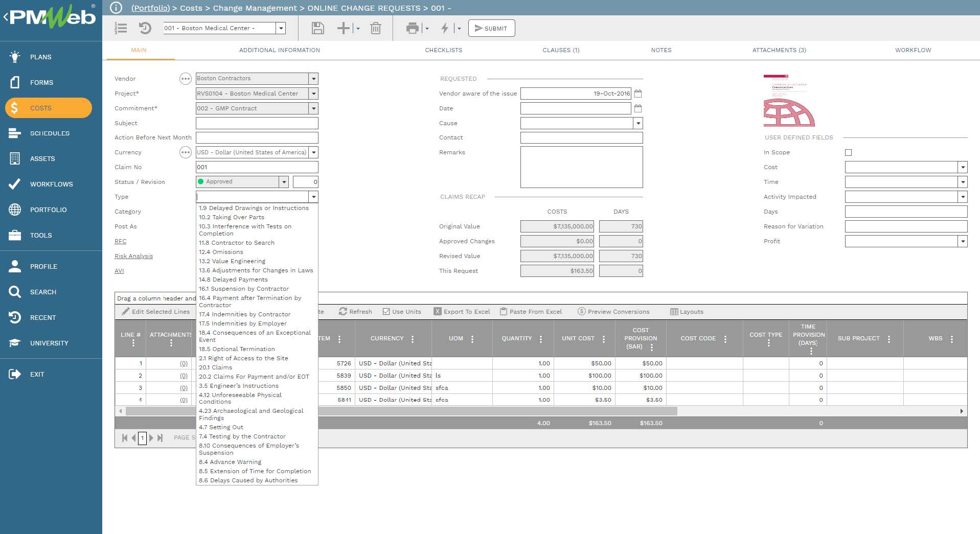The image size is (980, 534).
Task: Open the Currency ellipsis lookup button
Action: pos(185,152)
